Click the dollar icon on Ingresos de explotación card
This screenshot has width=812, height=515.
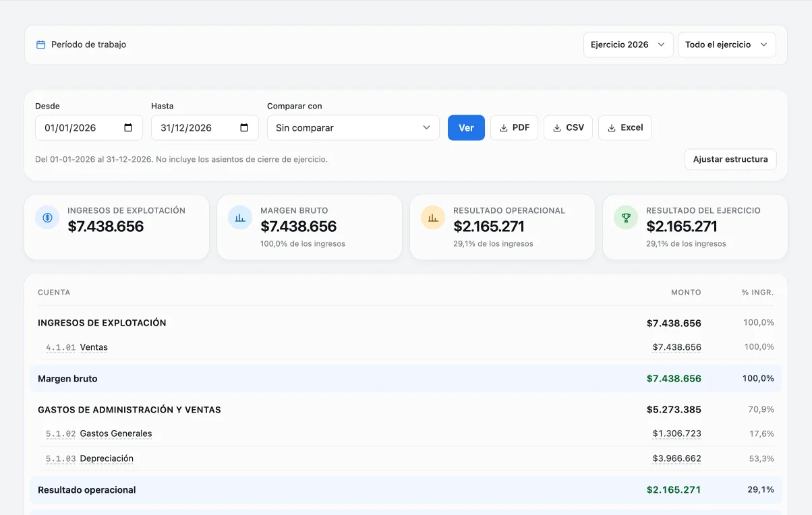(47, 218)
